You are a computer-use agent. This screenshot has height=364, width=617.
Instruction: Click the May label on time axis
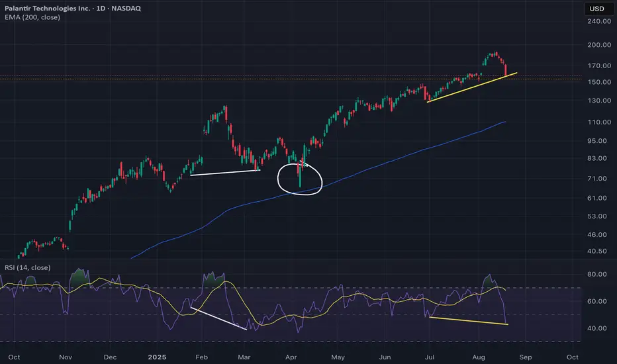pos(338,357)
